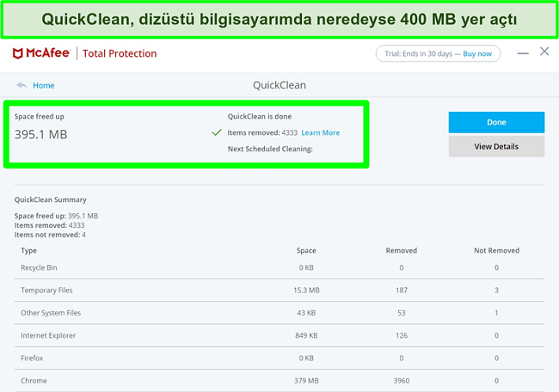Click '3960' removed count for Chrome
Image resolution: width=559 pixels, height=392 pixels.
(402, 381)
